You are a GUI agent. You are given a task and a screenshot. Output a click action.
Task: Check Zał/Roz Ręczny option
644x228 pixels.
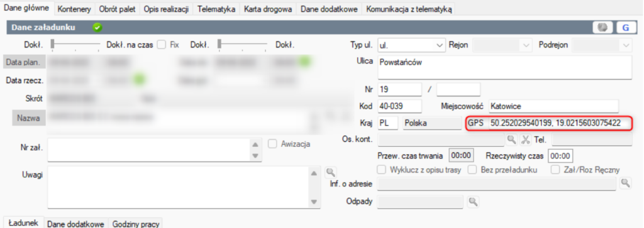click(555, 170)
